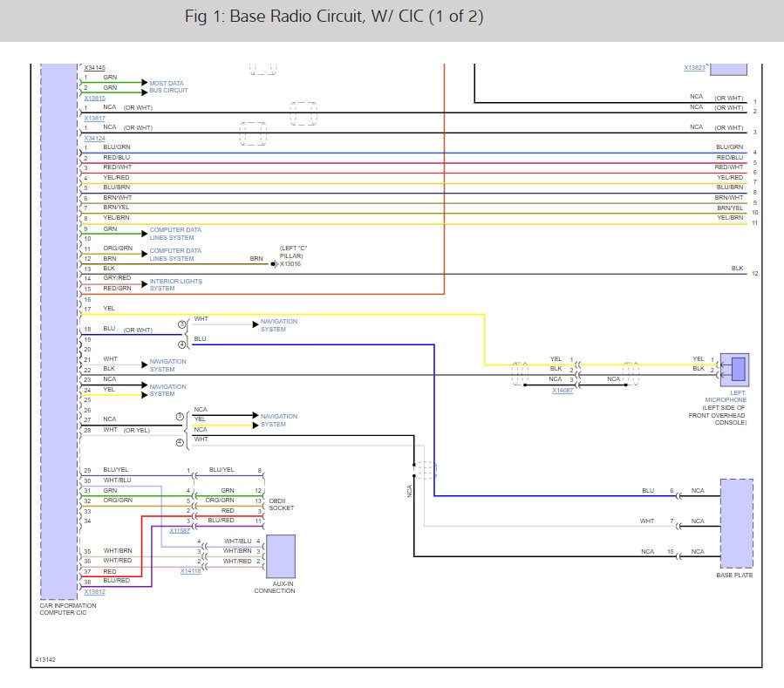Open the X14087 connector link
Screen dimensions: 784x688
562,391
